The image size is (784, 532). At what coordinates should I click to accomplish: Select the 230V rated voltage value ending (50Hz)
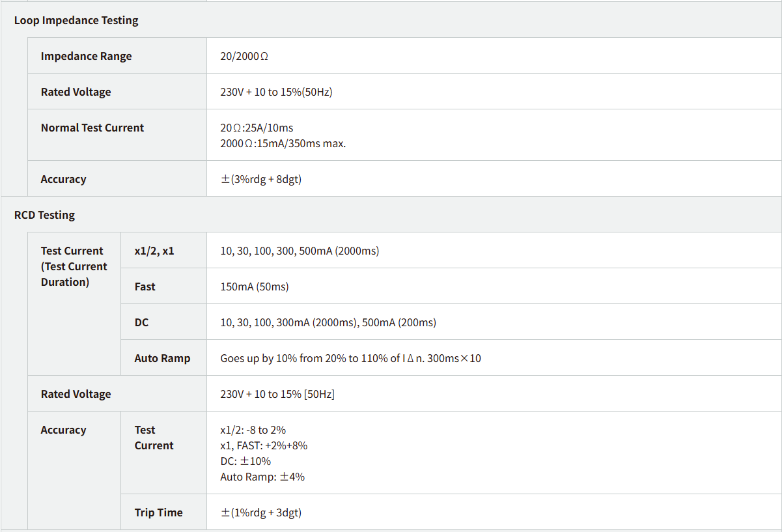(276, 92)
